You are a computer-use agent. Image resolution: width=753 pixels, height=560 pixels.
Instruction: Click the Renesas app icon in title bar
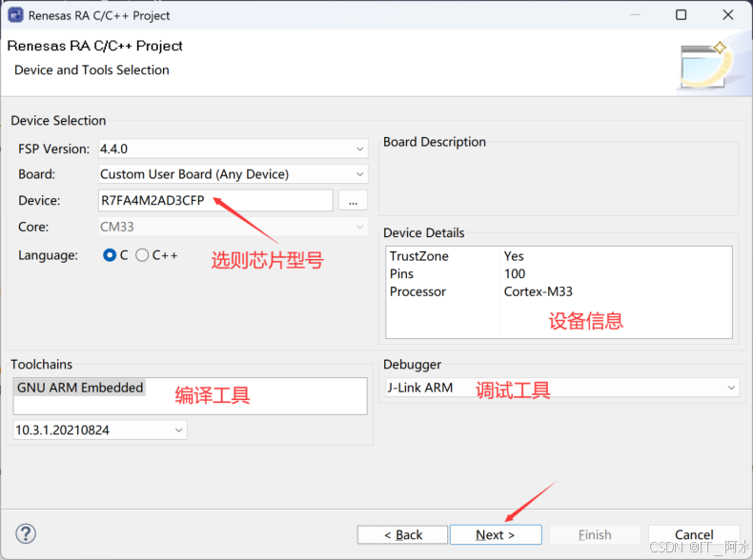[x=15, y=15]
